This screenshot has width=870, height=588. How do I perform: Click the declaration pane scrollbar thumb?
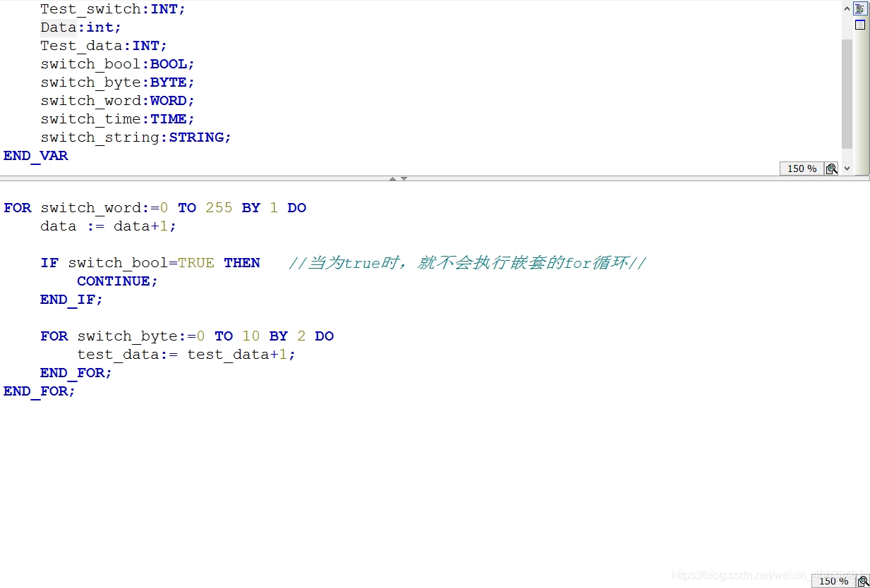847,94
